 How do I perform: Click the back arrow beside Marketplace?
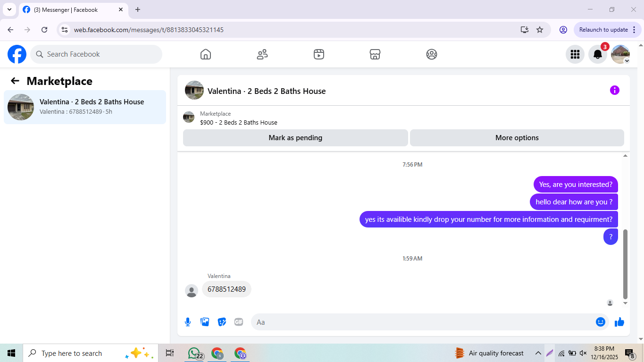click(x=15, y=81)
